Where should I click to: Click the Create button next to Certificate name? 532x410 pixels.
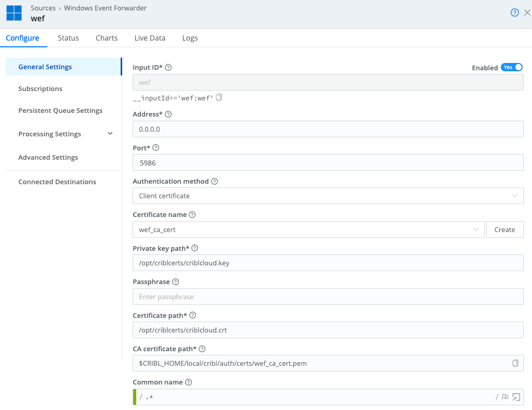click(504, 229)
